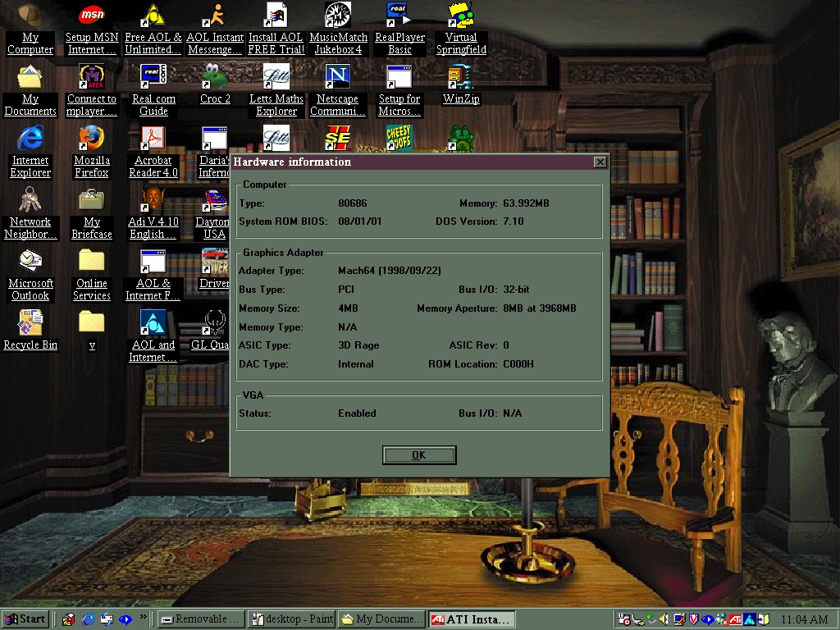The image size is (840, 630).
Task: Expand the Quick Launch overflow chevron
Action: (x=144, y=617)
